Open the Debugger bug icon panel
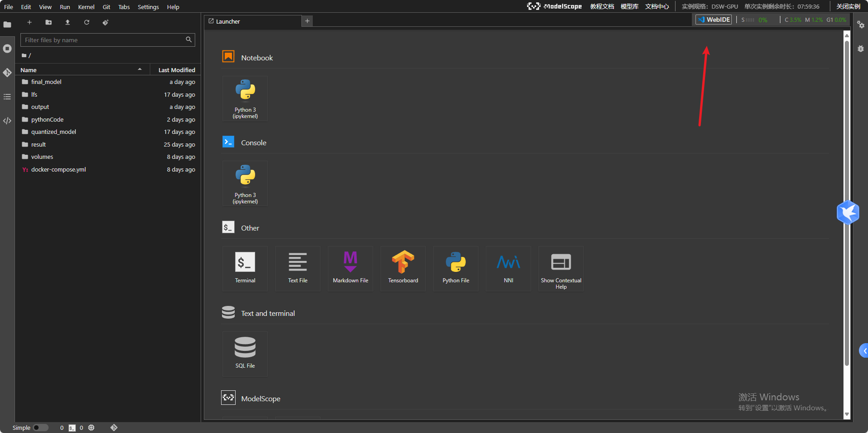This screenshot has height=433, width=868. coord(861,49)
